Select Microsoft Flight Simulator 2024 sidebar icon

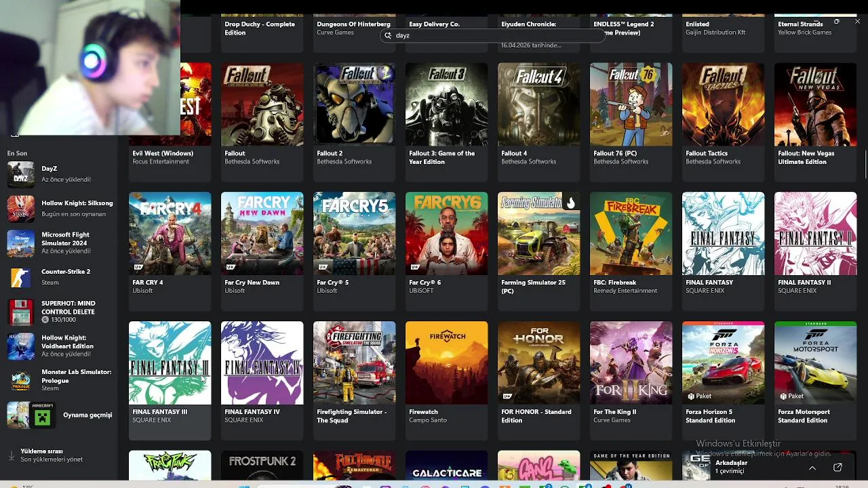20,243
